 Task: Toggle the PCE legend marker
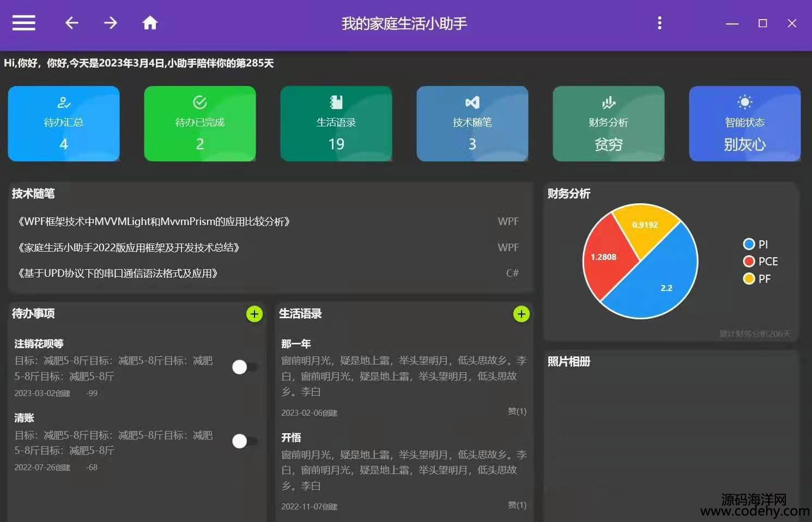click(x=749, y=262)
